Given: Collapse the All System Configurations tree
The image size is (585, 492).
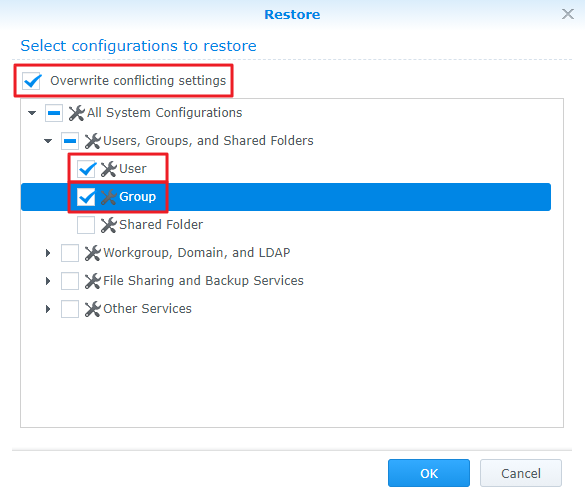Looking at the screenshot, I should 32,113.
